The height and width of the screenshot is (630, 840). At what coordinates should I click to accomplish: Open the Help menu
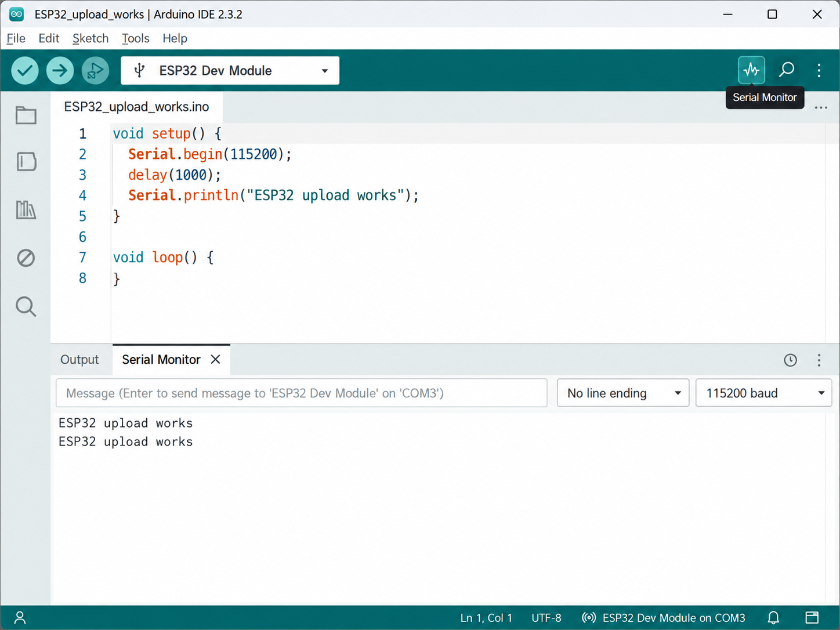pos(175,38)
